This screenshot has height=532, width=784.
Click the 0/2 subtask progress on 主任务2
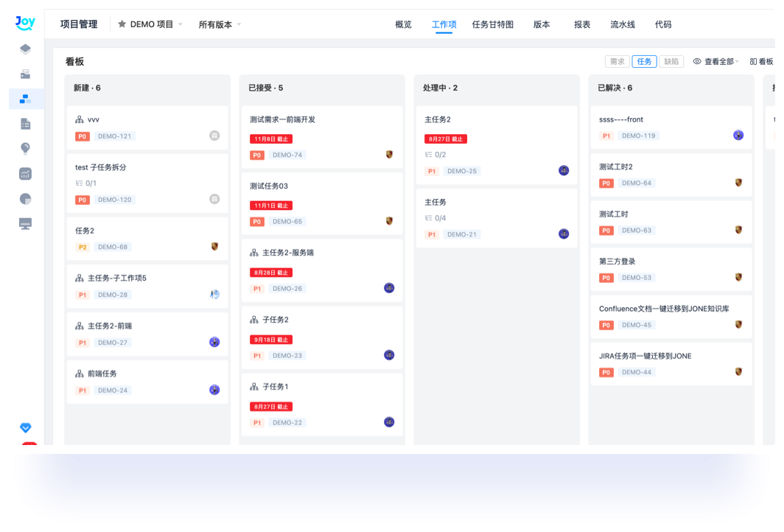[x=435, y=155]
